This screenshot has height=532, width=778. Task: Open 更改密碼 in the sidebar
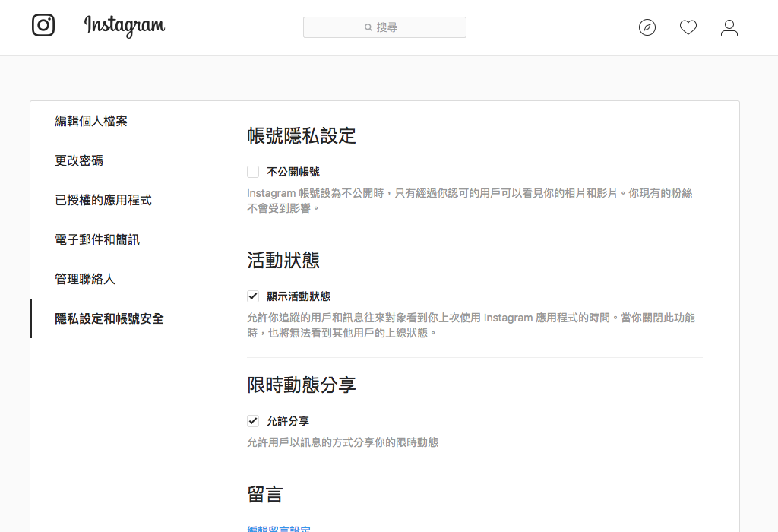(x=79, y=161)
